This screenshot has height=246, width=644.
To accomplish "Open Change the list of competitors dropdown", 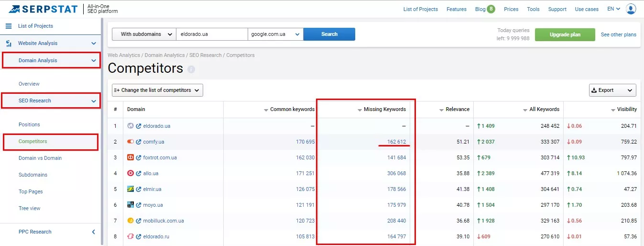I will [x=157, y=90].
